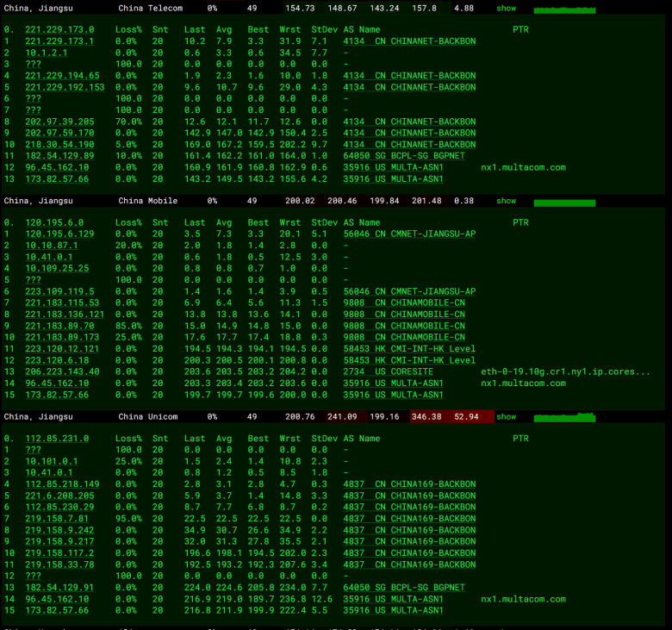Open the China Unicom source IP 112.85.231.0
The width and height of the screenshot is (672, 630).
tap(57, 439)
